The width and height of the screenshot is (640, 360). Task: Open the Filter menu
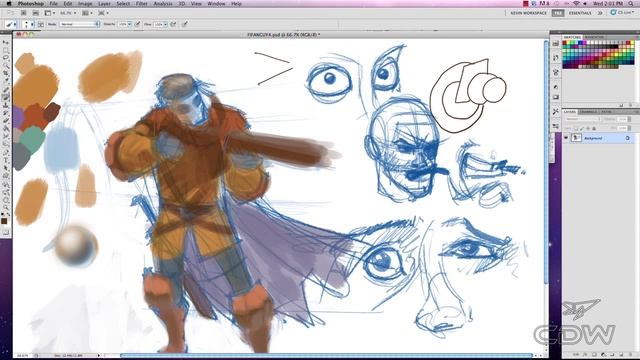tap(142, 4)
